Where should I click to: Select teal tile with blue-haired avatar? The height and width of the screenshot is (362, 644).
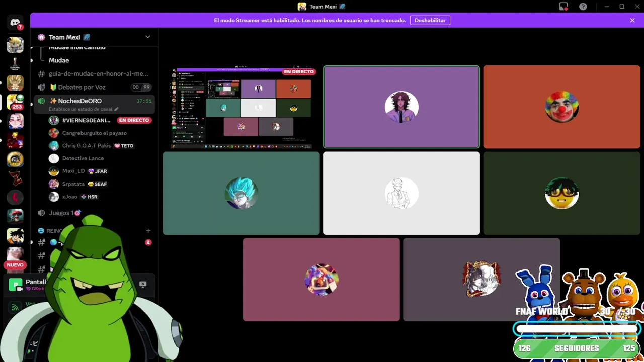(241, 194)
